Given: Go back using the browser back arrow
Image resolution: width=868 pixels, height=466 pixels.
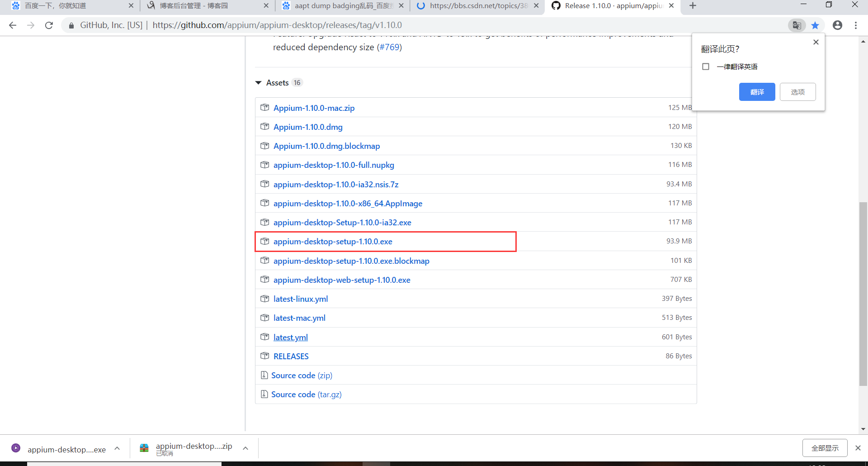Looking at the screenshot, I should coord(13,25).
